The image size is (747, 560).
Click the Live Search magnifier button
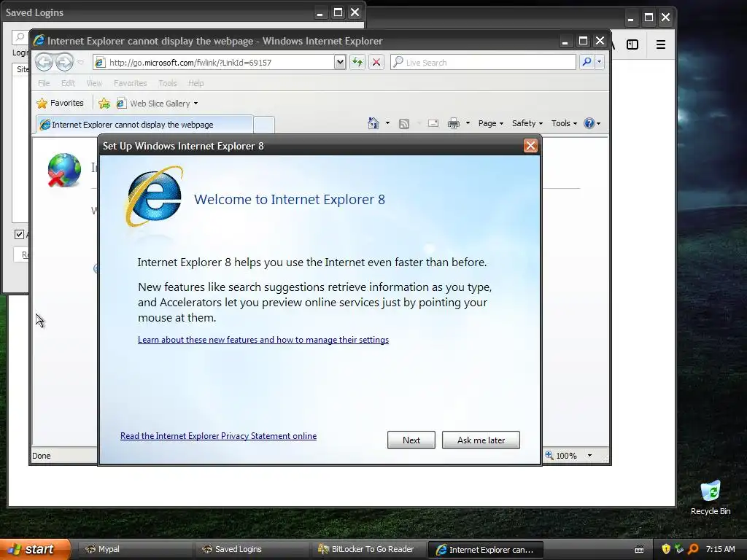pyautogui.click(x=587, y=62)
